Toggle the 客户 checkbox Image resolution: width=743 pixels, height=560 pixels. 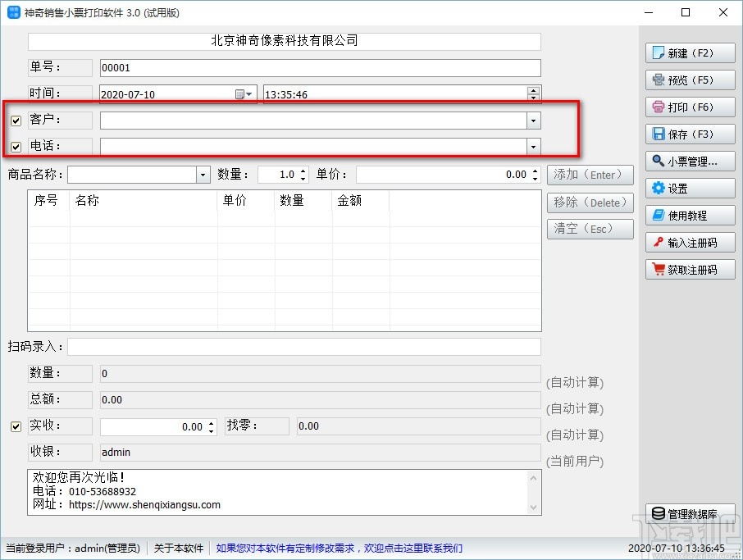tap(16, 121)
